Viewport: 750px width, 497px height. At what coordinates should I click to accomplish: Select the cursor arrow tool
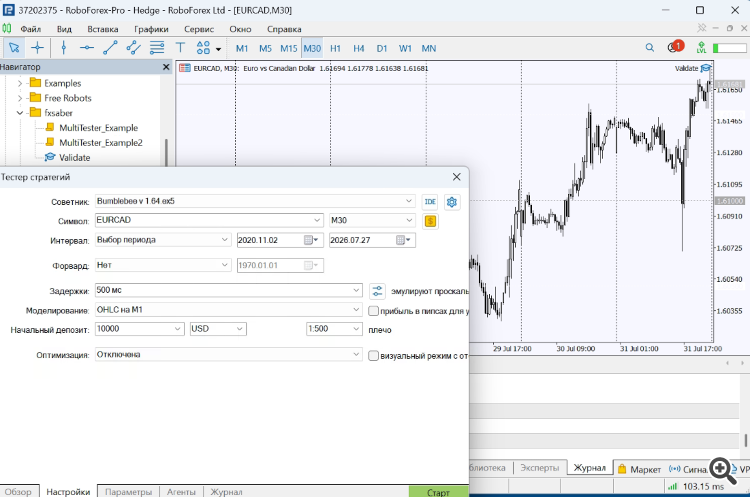(14, 48)
